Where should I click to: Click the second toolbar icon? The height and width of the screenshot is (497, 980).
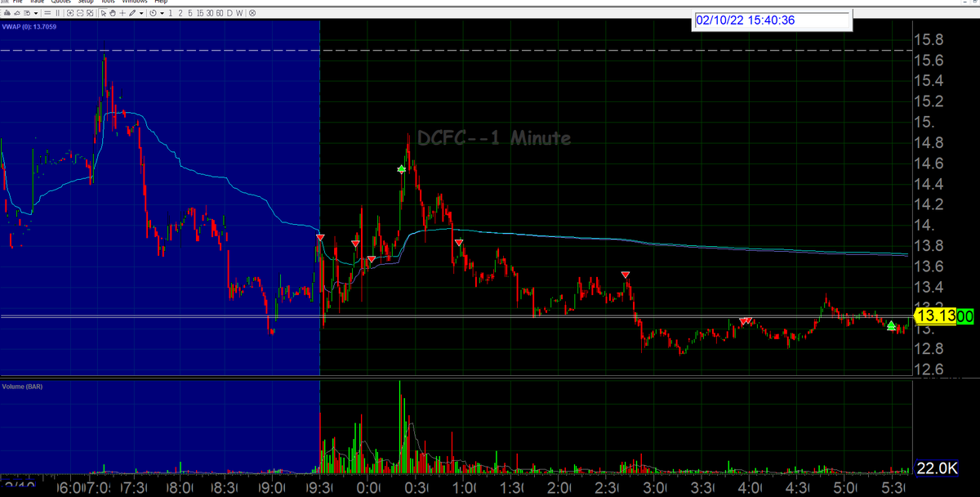coord(17,13)
